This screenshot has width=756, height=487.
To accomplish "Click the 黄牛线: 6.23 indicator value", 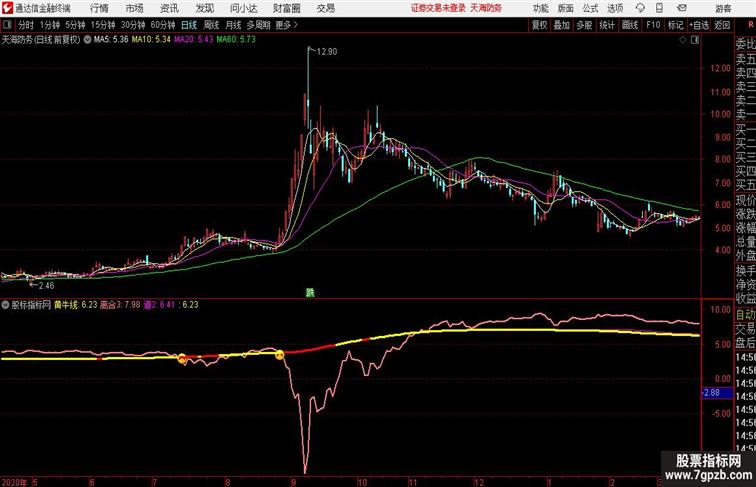I will click(x=76, y=305).
